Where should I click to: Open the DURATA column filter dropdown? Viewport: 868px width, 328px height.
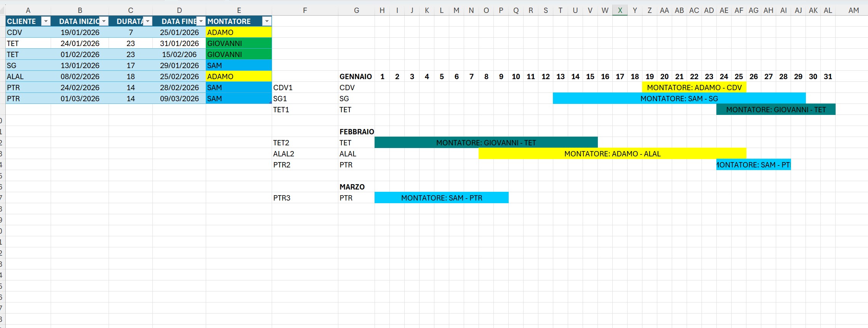coord(147,21)
